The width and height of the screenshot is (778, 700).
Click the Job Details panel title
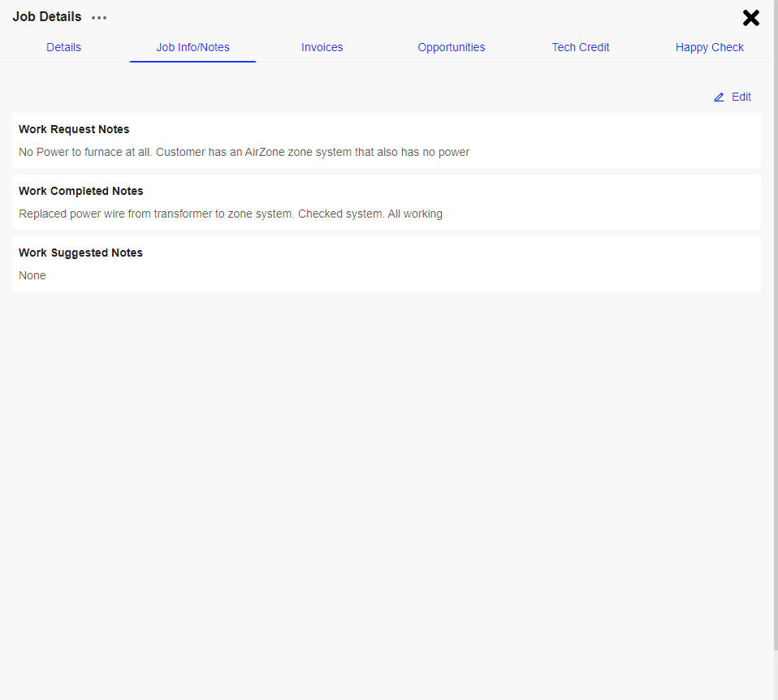pyautogui.click(x=46, y=16)
